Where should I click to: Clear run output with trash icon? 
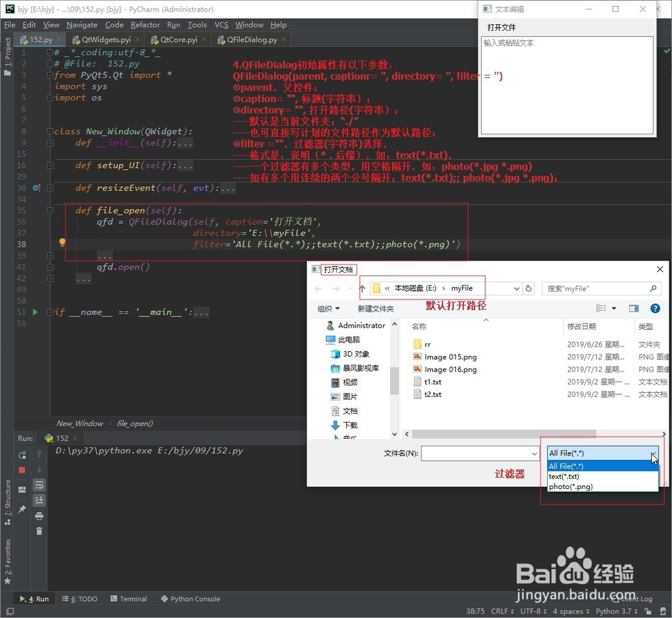click(39, 531)
